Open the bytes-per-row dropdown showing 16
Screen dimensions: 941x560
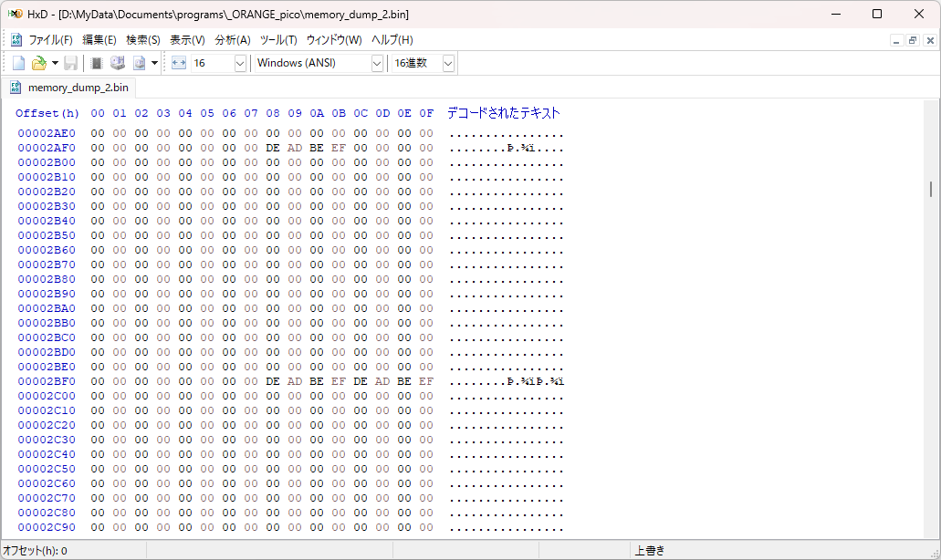coord(239,62)
